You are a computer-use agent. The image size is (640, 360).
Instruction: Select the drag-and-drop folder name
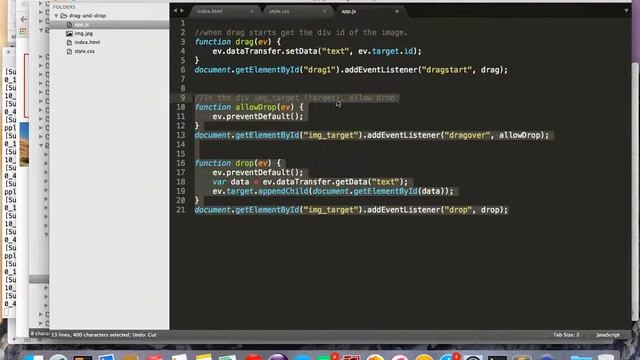coord(87,16)
